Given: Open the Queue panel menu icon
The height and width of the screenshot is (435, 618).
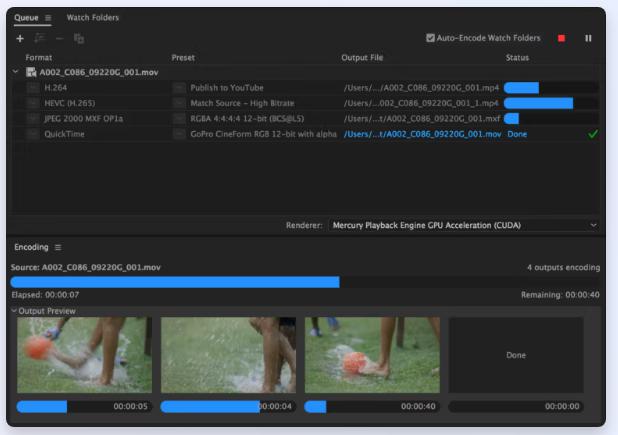Looking at the screenshot, I should 48,18.
